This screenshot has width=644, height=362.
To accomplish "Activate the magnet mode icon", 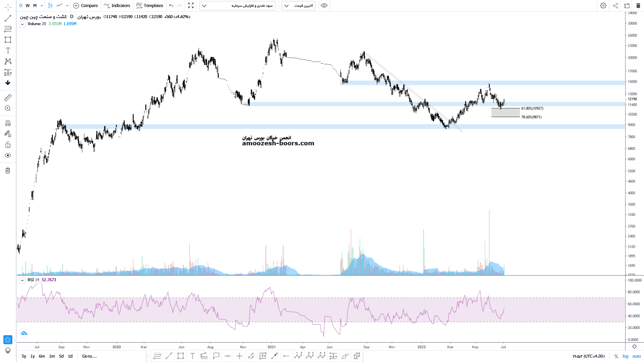I will [x=8, y=123].
